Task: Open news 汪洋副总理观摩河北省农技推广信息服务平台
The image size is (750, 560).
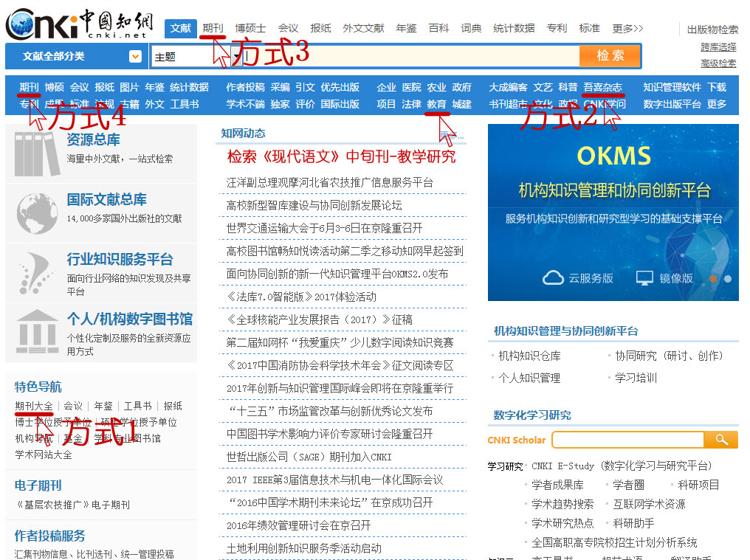Action: coord(329,182)
